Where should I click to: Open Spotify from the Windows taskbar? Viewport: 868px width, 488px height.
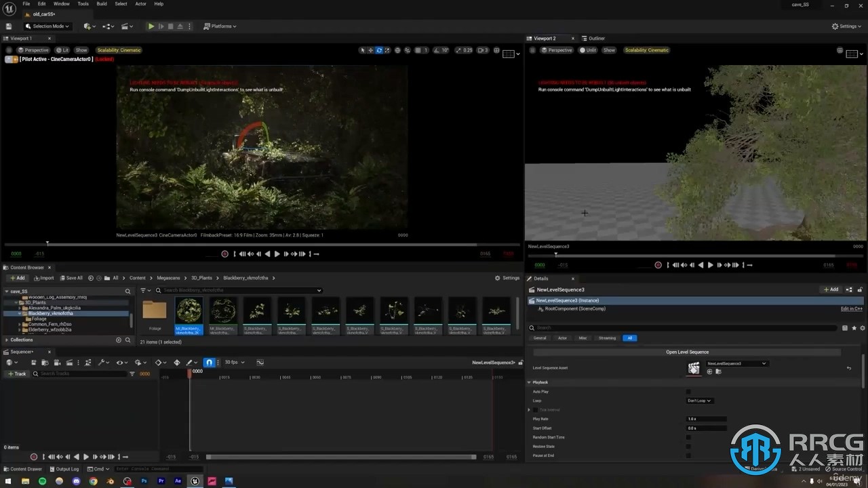point(42,481)
